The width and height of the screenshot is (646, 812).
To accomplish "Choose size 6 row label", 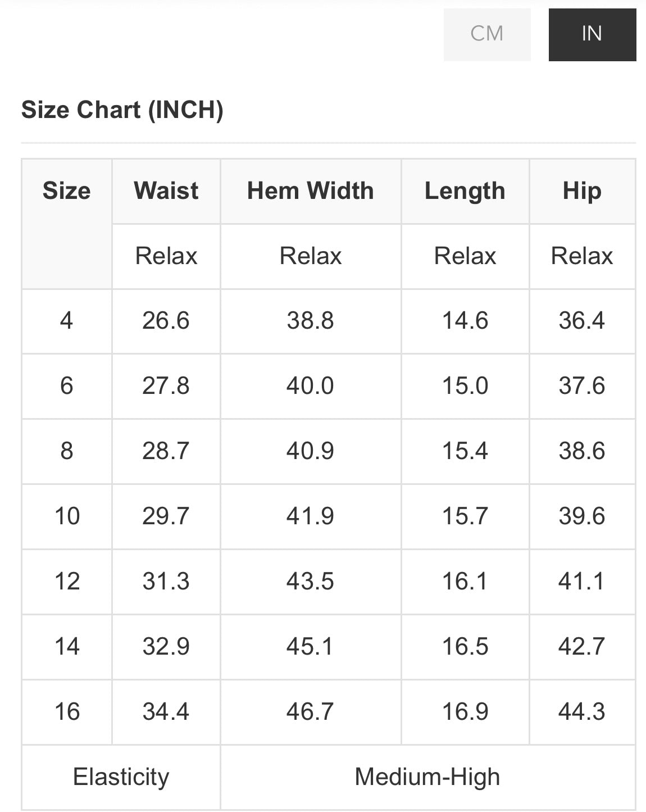I will [x=67, y=386].
